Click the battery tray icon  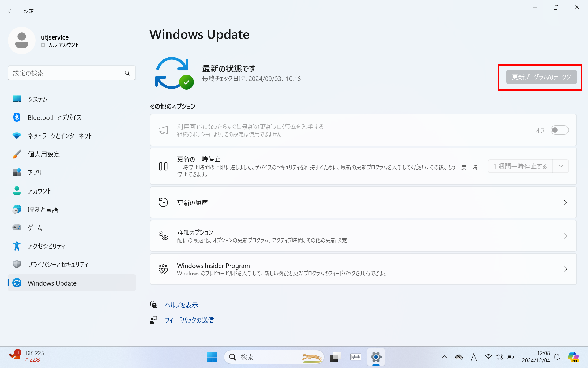click(x=511, y=357)
